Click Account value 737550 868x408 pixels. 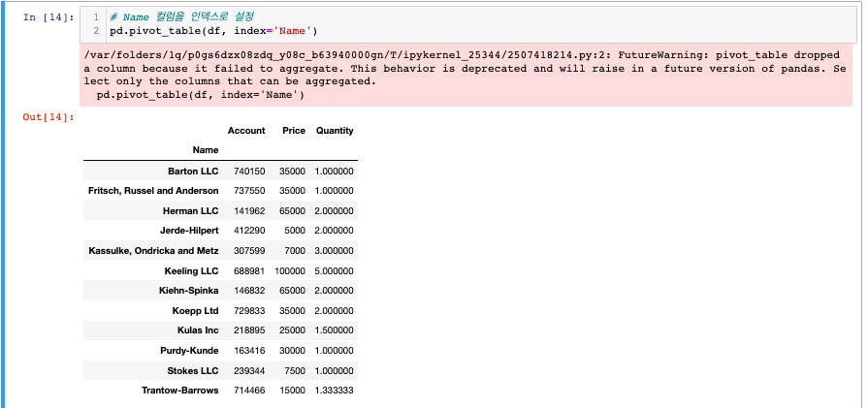[249, 191]
